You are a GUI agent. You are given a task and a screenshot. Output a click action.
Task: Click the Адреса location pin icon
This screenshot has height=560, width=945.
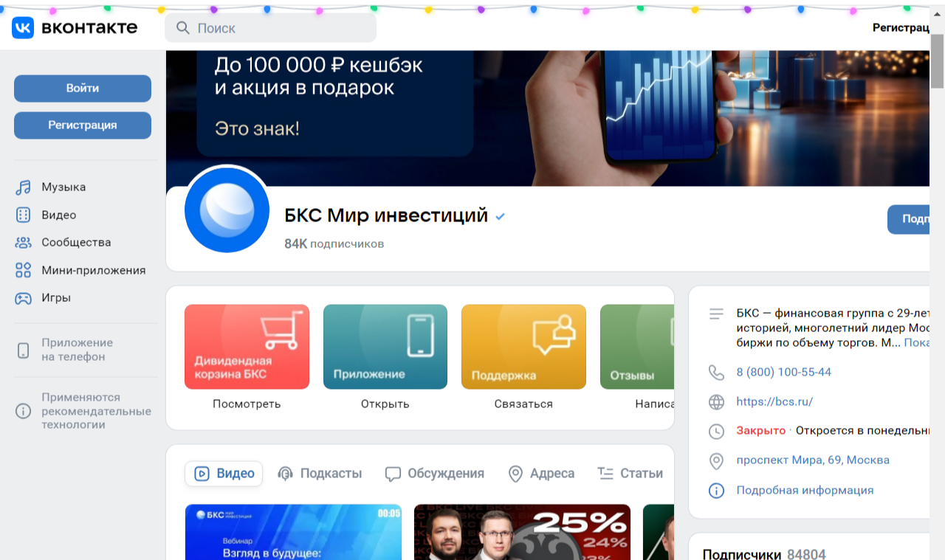coord(516,474)
